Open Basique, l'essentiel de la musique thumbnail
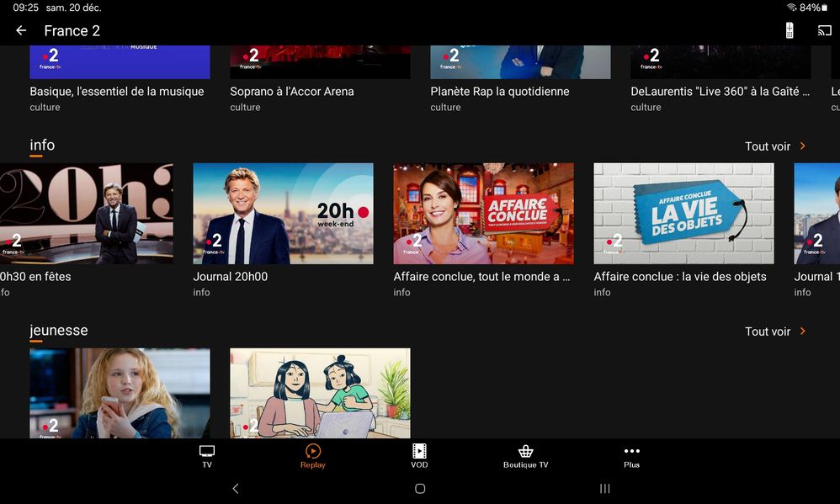The width and height of the screenshot is (840, 504). [120, 62]
